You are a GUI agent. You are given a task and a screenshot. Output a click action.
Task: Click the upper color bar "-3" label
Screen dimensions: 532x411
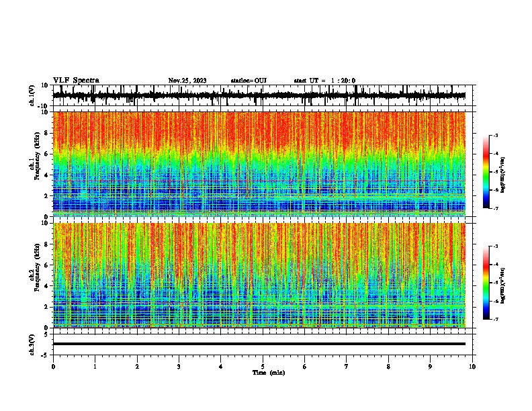[495, 135]
